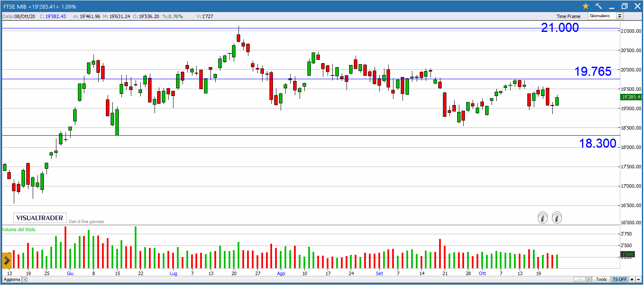Click the volume readout V: 1'727
The height and width of the screenshot is (285, 644).
[205, 16]
